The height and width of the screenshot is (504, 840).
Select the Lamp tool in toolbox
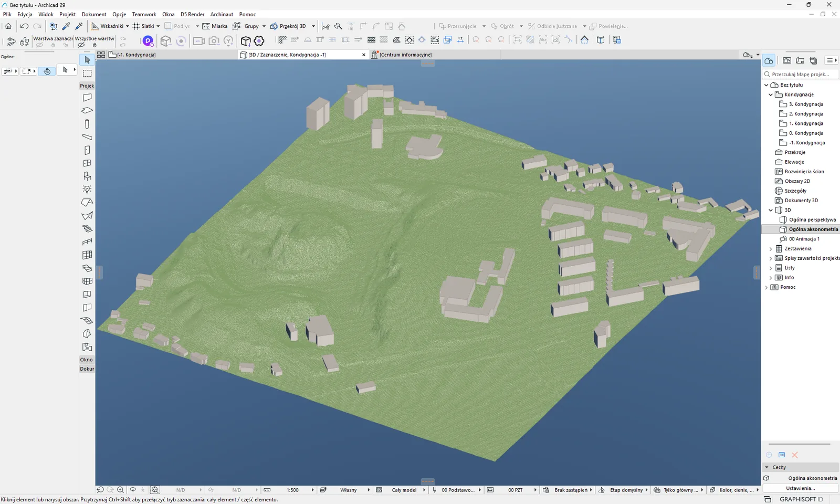pos(87,190)
